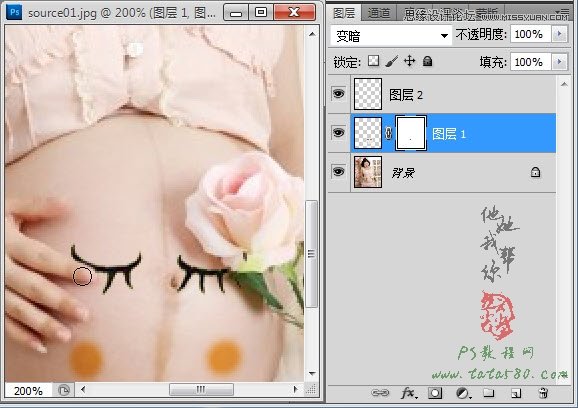This screenshot has width=578, height=408.
Task: Select the 图层 2 layer name
Action: tap(406, 95)
